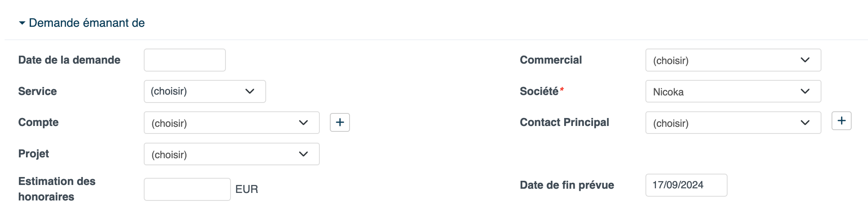Click the date field showing 17/09/2024
The width and height of the screenshot is (868, 213).
point(686,185)
